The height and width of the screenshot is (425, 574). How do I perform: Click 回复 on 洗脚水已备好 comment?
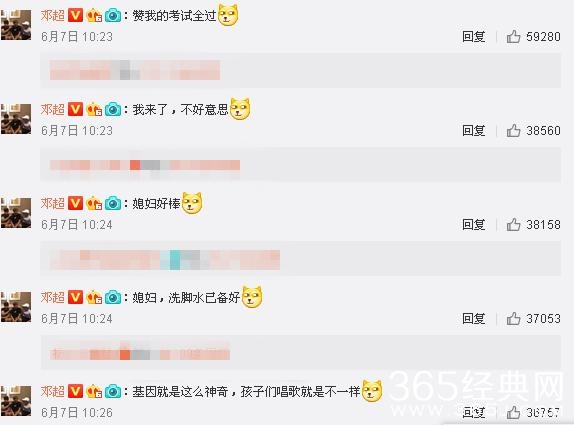473,318
